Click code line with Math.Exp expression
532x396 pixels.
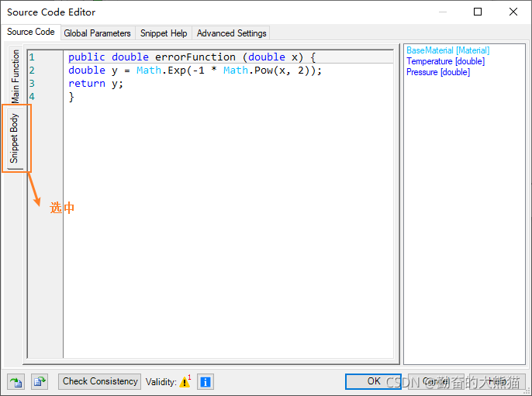point(195,71)
